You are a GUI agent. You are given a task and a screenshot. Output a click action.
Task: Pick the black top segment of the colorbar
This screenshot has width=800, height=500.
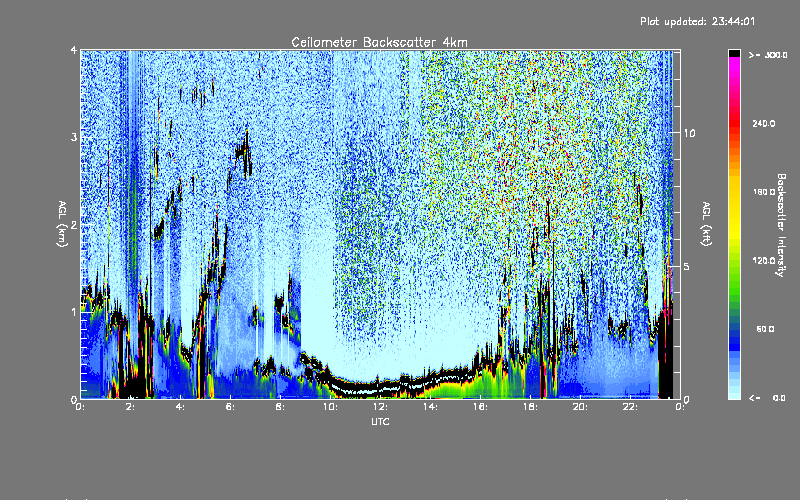coord(734,53)
